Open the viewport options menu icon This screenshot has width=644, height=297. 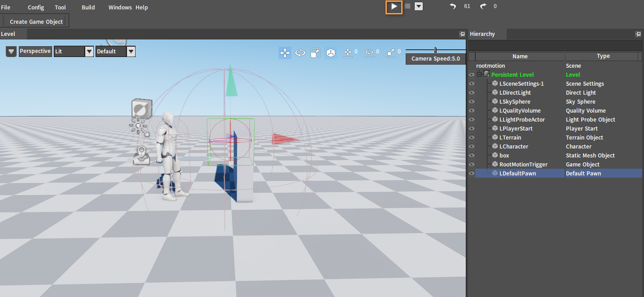pyautogui.click(x=11, y=52)
